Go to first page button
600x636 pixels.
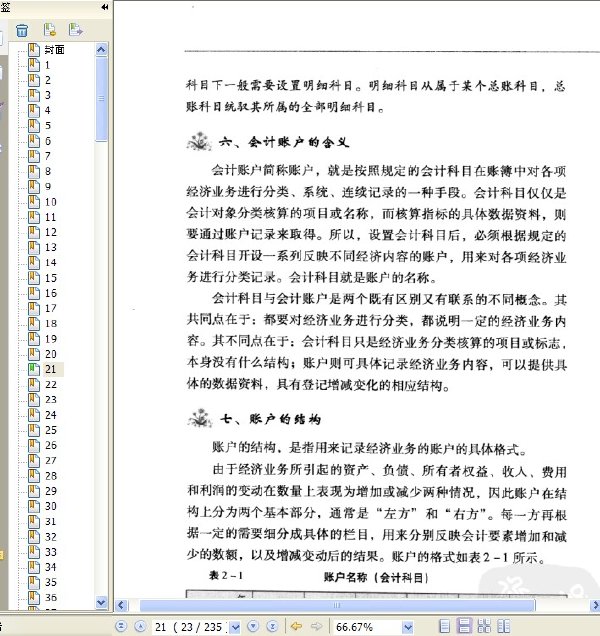point(121,626)
